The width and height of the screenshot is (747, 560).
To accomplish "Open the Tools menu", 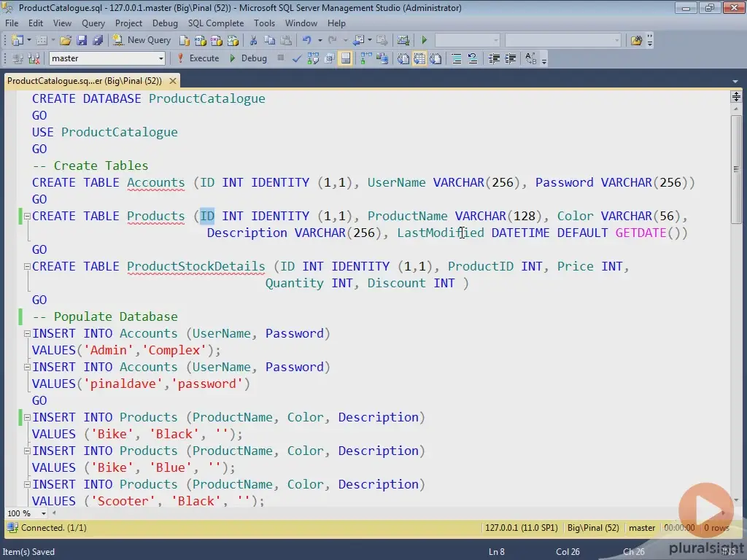I will pos(264,23).
